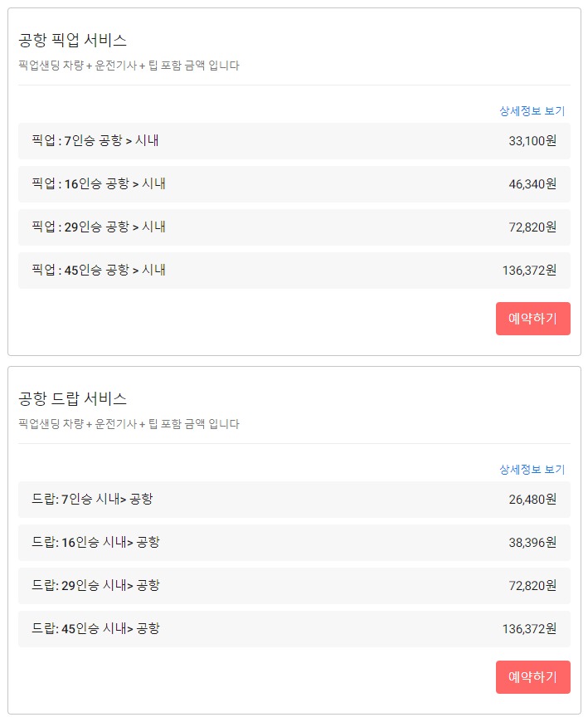The width and height of the screenshot is (588, 722).
Task: Select 드랍 29인승 시내 > 공항 row
Action: pos(294,586)
